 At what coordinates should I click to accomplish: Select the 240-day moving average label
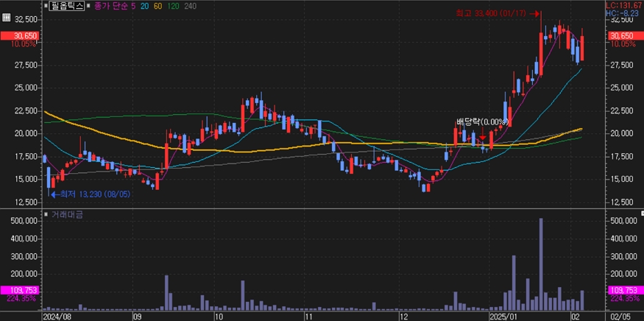click(x=190, y=5)
